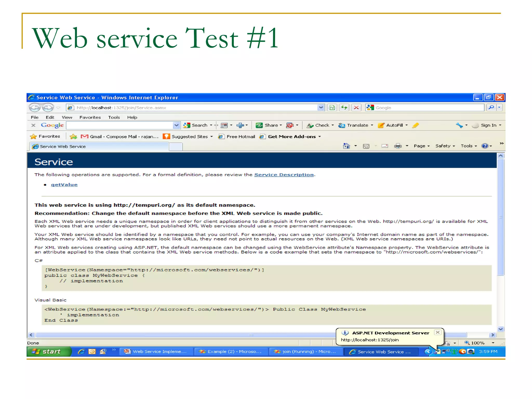Click the Google toolbar news icon

coord(224,125)
